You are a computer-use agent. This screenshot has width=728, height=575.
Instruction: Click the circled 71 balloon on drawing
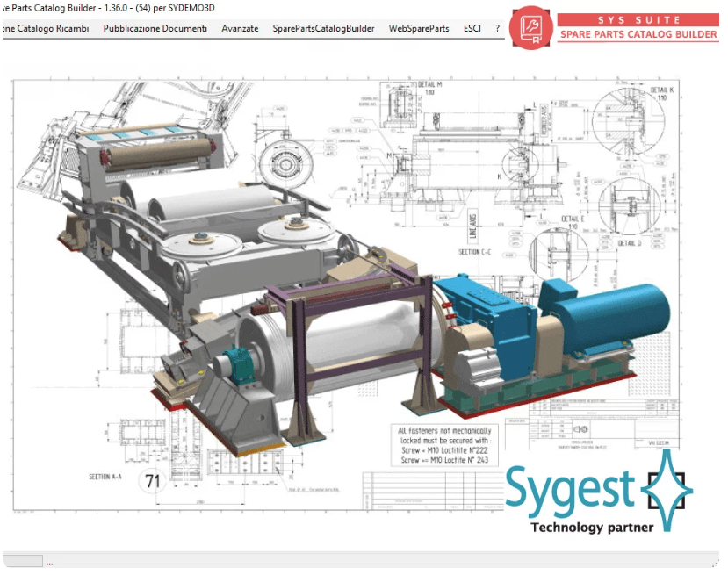(x=155, y=482)
